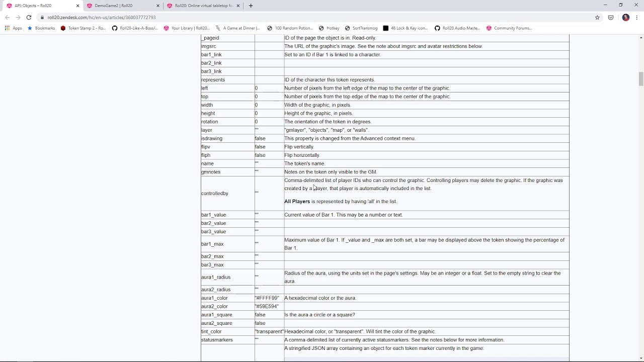
Task: Open the shield extension icon
Action: pos(611,17)
